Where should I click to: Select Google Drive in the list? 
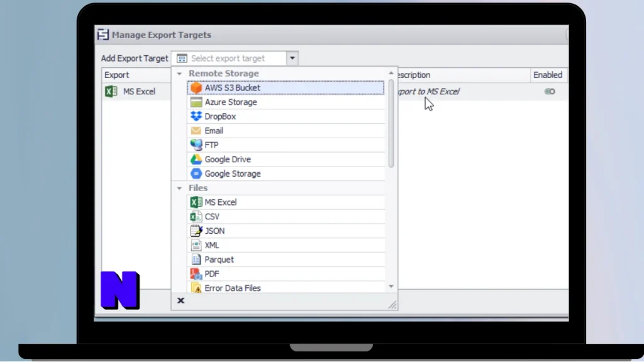(286, 159)
